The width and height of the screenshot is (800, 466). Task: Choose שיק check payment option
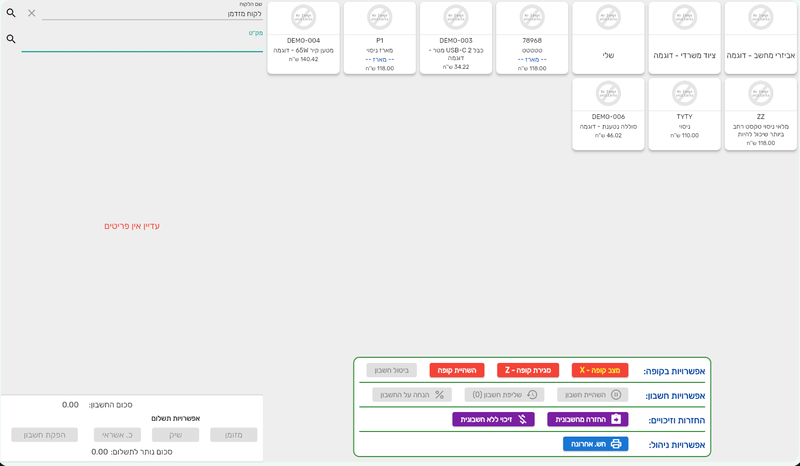(176, 435)
